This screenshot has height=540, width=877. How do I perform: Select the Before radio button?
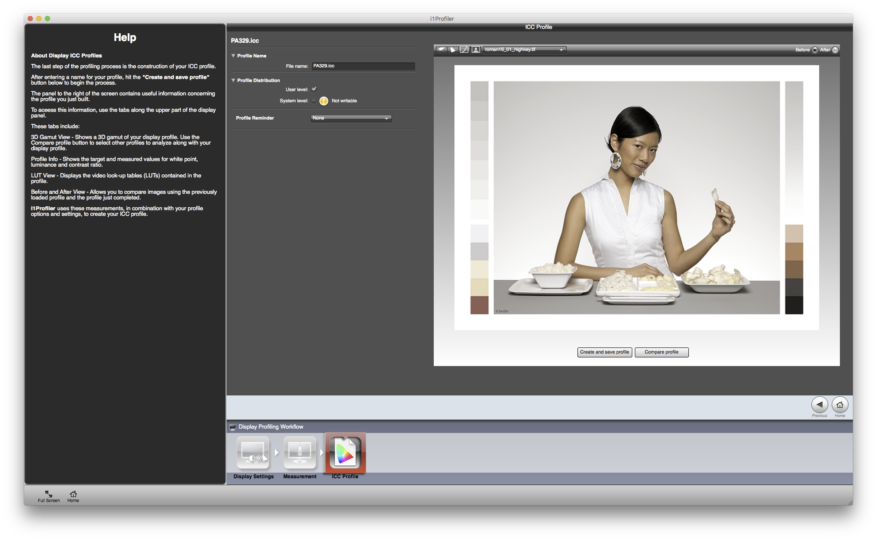[814, 49]
